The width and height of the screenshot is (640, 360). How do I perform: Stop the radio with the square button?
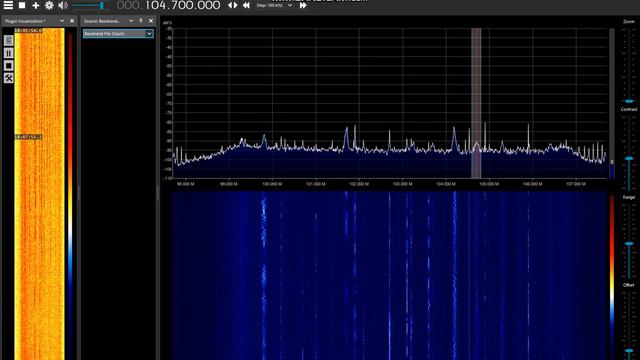pyautogui.click(x=22, y=5)
